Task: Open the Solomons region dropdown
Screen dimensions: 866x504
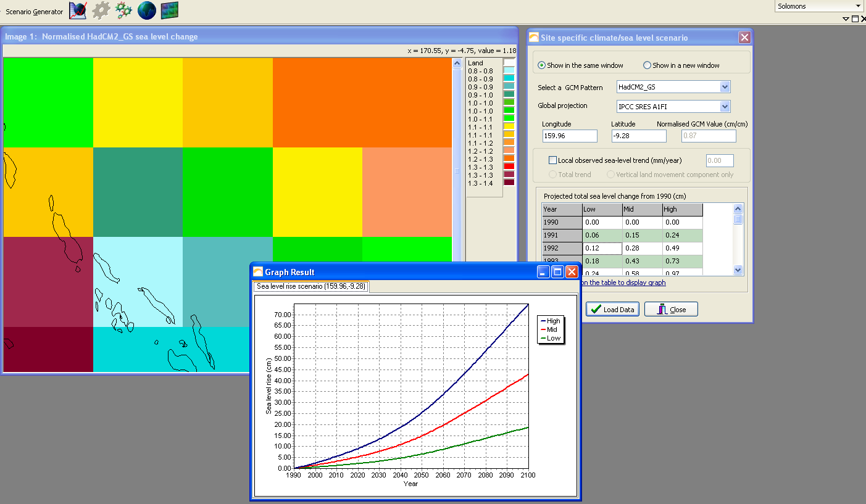Action: pyautogui.click(x=858, y=6)
